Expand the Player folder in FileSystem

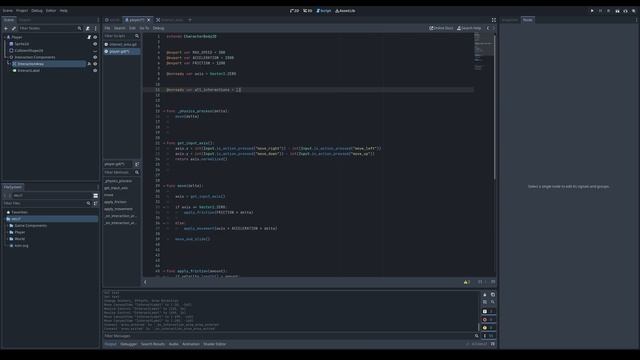point(7,232)
